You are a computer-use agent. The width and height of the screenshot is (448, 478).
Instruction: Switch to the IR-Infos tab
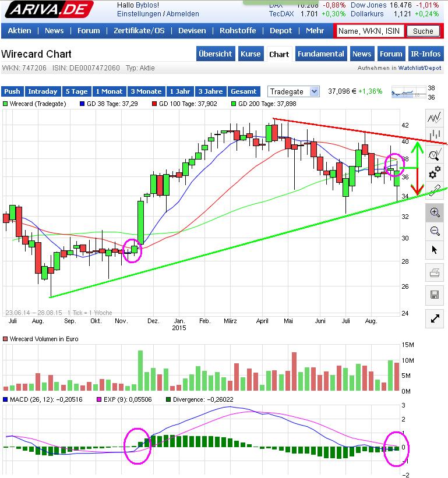click(x=426, y=54)
